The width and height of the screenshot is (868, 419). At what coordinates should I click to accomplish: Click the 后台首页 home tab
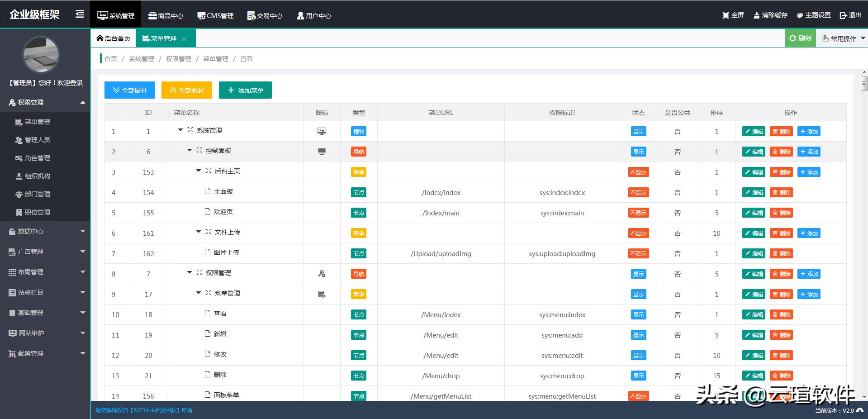click(113, 38)
